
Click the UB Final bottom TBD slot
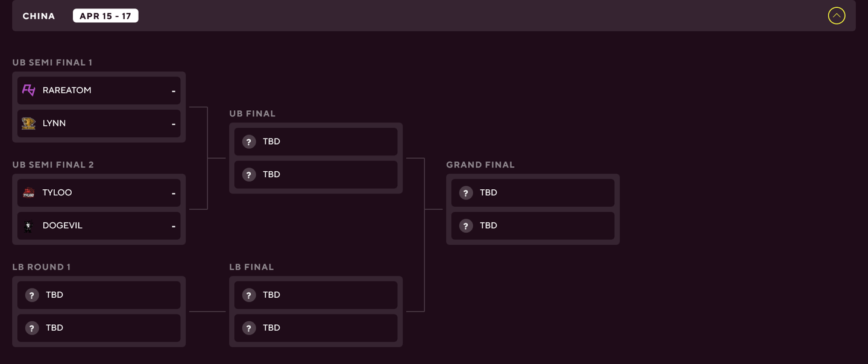point(316,175)
